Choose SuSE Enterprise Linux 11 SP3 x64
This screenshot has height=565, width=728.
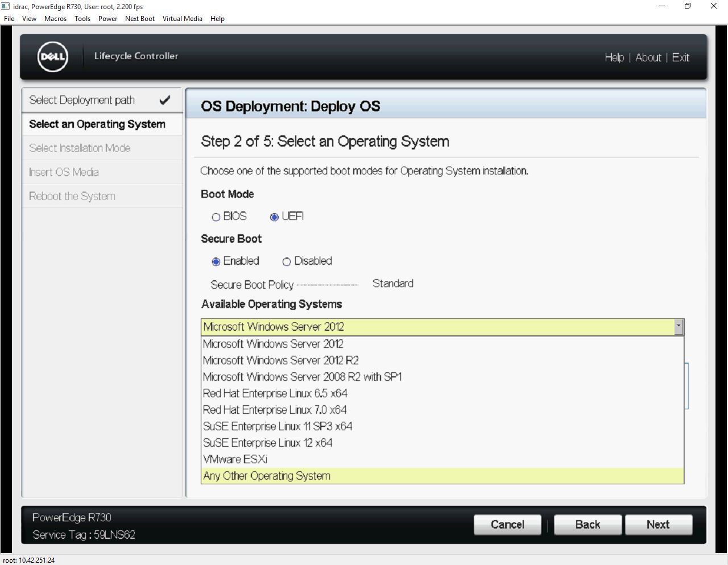point(442,426)
